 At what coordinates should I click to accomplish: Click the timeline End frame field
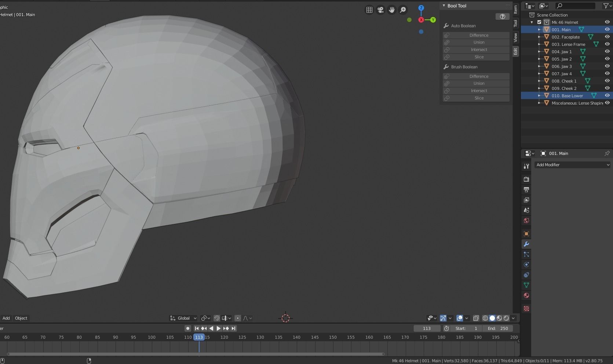499,328
